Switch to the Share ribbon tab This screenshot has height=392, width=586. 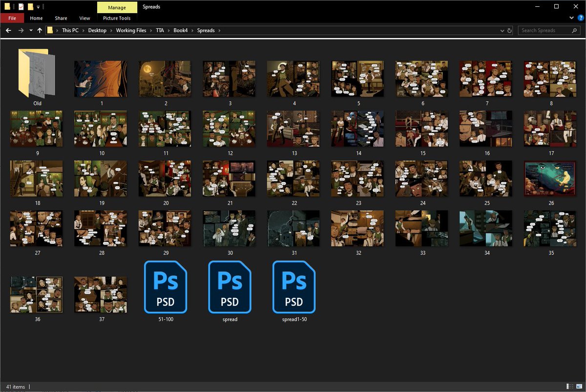[x=61, y=18]
